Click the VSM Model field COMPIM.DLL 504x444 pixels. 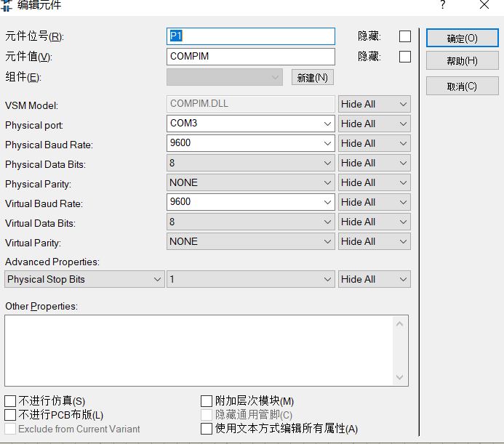pyautogui.click(x=251, y=104)
